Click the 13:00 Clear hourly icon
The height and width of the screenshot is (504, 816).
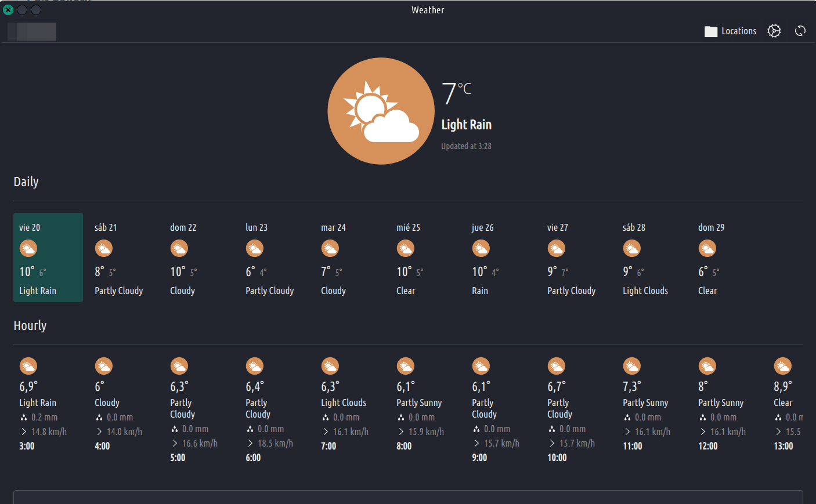[x=782, y=366]
